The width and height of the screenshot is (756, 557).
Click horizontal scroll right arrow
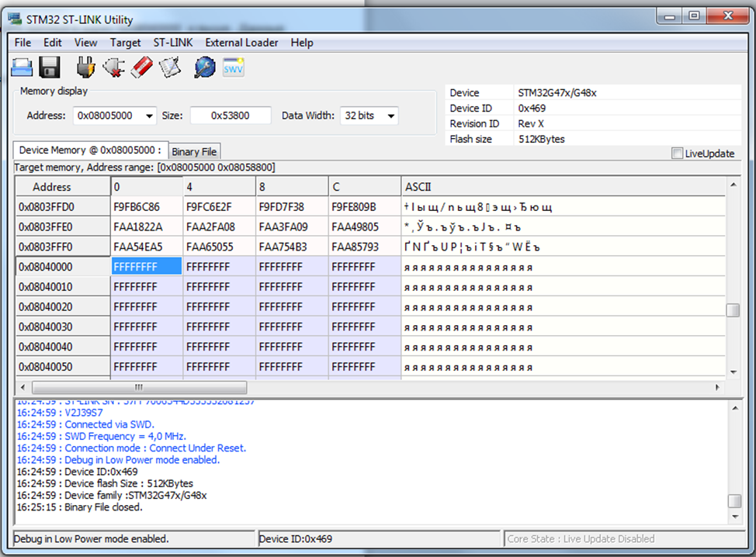[717, 387]
